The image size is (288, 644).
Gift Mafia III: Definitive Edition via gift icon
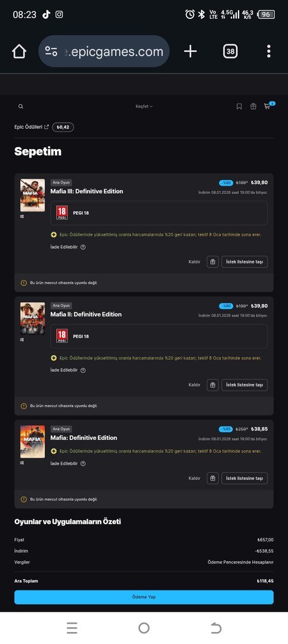[212, 262]
